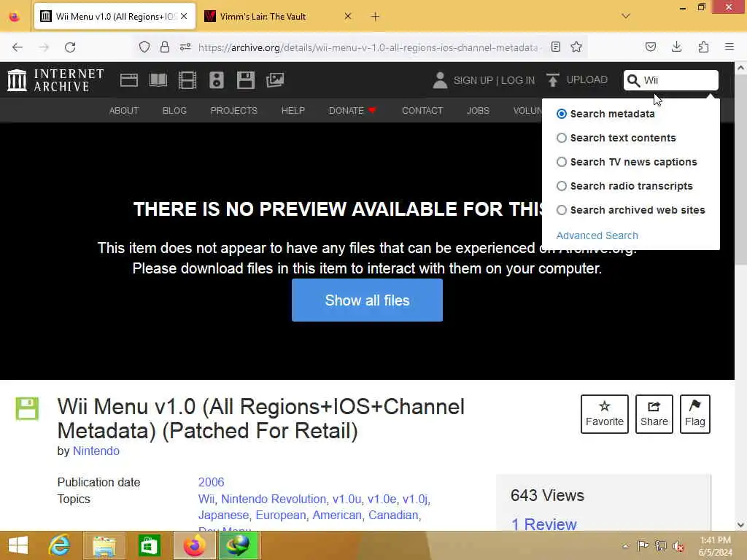This screenshot has width=747, height=560.
Task: Open the Audio speaker icon
Action: 216,80
